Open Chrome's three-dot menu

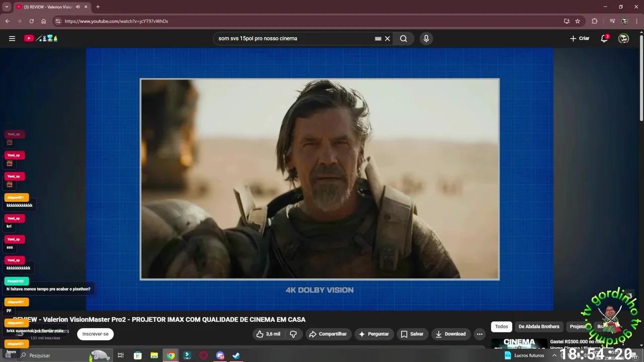pyautogui.click(x=636, y=21)
